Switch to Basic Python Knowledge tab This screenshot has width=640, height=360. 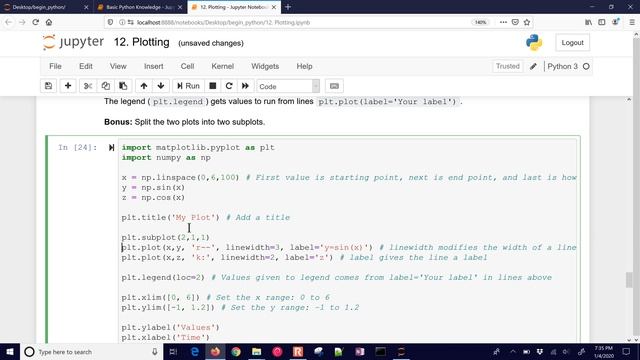(x=140, y=7)
